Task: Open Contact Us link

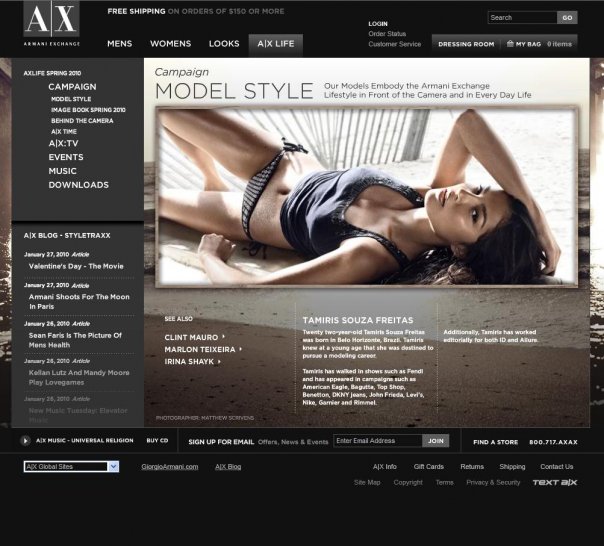Action: click(557, 467)
